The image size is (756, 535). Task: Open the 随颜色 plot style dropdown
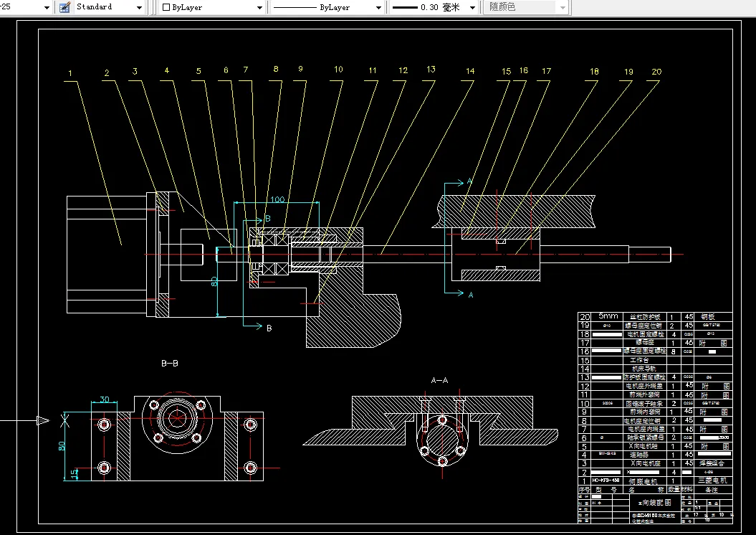coord(563,8)
